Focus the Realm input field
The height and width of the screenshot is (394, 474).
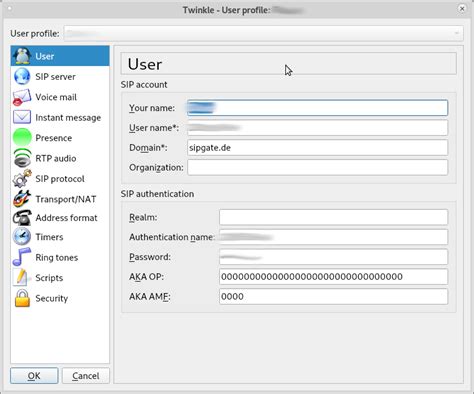tap(333, 217)
